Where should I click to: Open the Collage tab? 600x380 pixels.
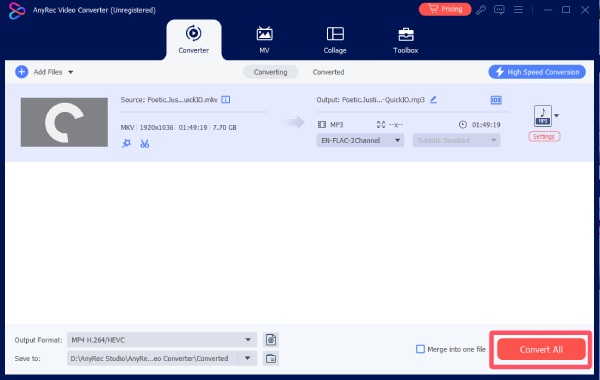(335, 40)
